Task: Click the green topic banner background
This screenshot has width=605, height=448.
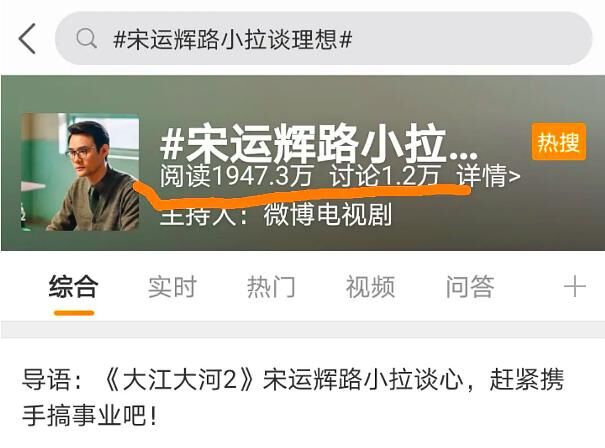Action: tap(302, 163)
